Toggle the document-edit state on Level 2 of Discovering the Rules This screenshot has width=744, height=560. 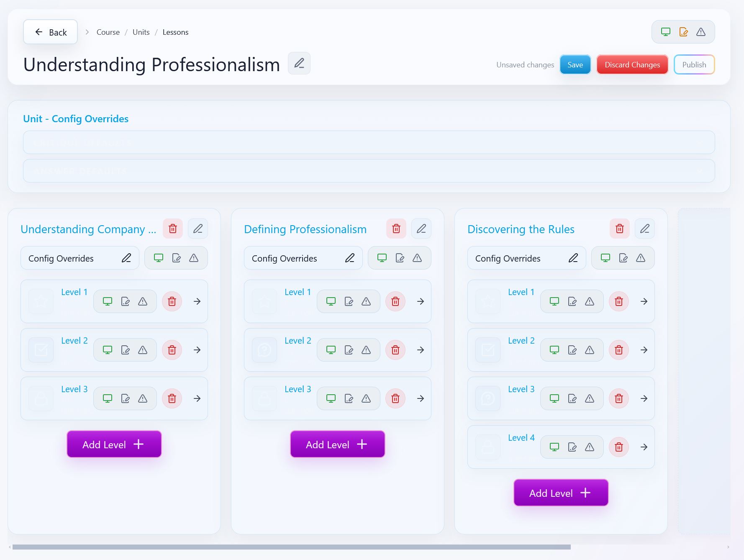point(572,349)
